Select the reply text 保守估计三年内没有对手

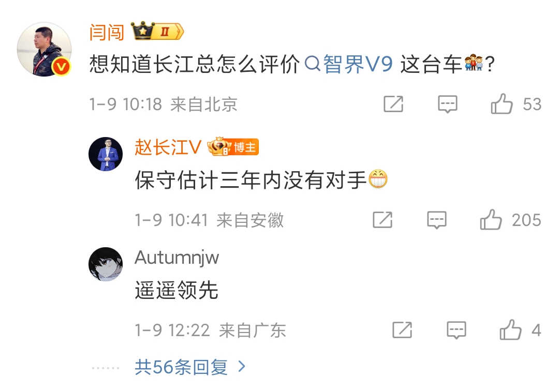[x=251, y=180]
